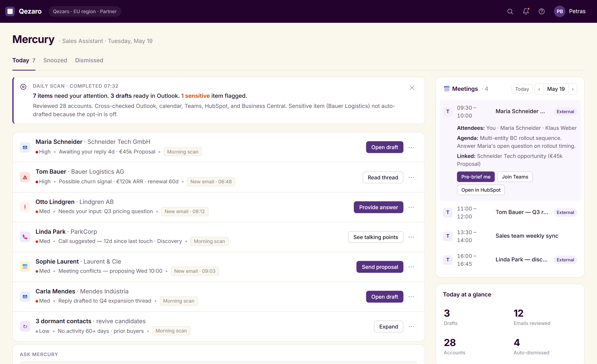Dismiss the daily scan banner
597x364 pixels.
click(412, 88)
